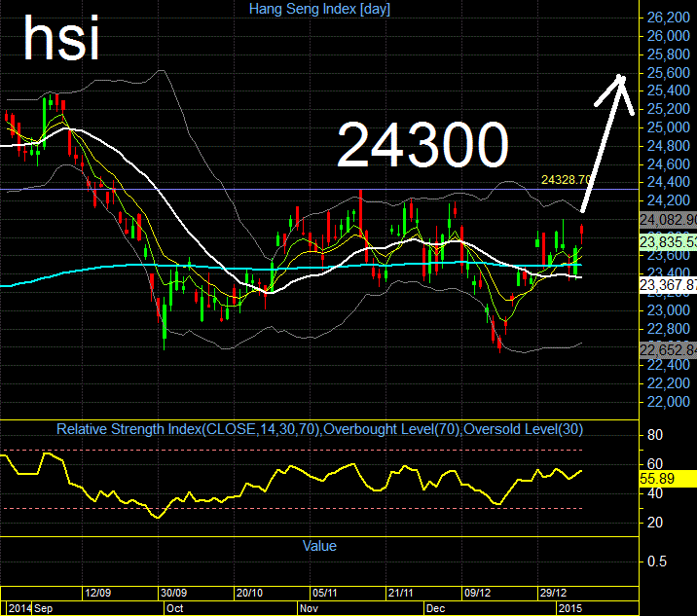The width and height of the screenshot is (697, 616).
Task: Click the 25,200 price axis label
Action: pyautogui.click(x=668, y=109)
